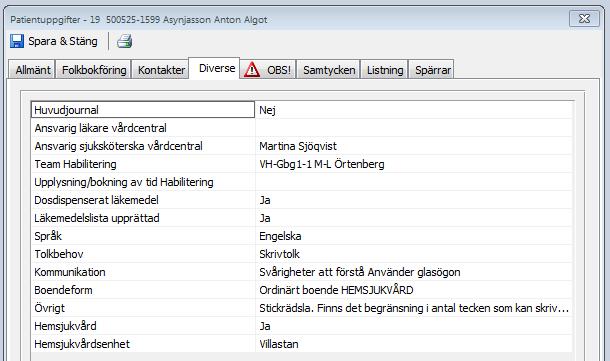
Task: Click the red warning triangle icon
Action: [x=252, y=70]
